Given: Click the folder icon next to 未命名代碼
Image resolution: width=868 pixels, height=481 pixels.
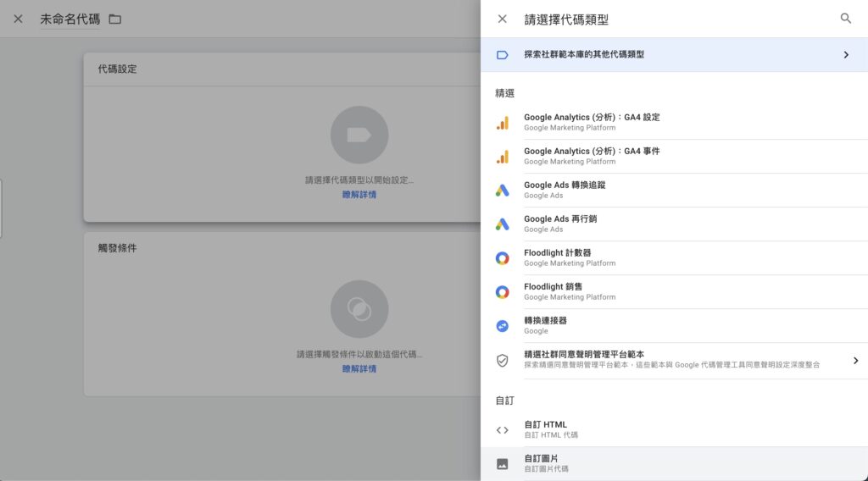Looking at the screenshot, I should tap(114, 19).
